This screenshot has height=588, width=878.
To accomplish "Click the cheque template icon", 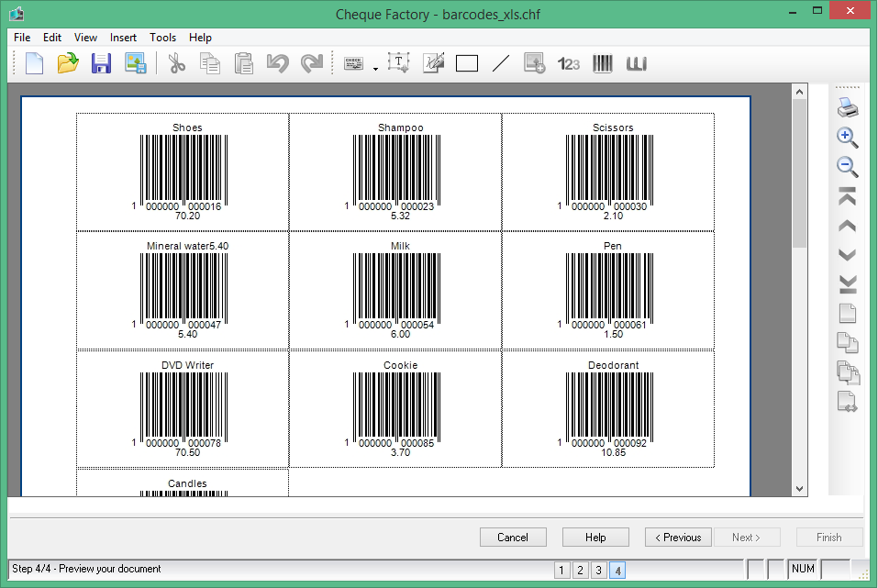I will tap(353, 63).
